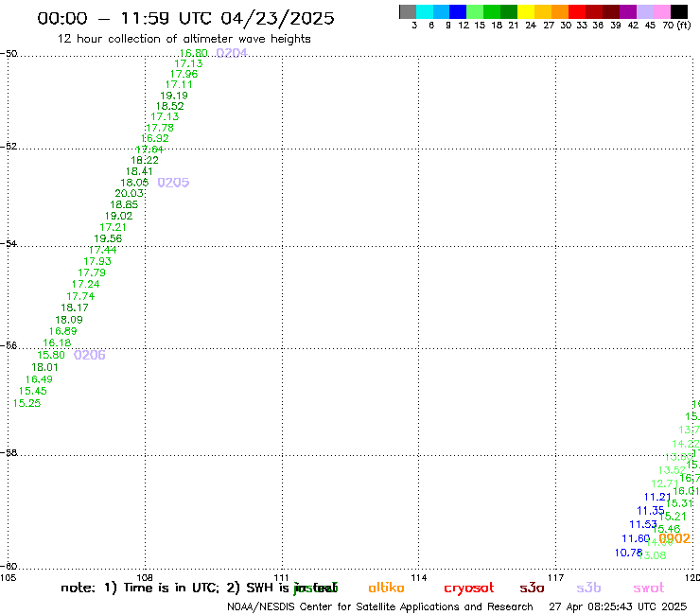Click the wave height value 16.80
Screen dimensions: 700x615
[193, 53]
